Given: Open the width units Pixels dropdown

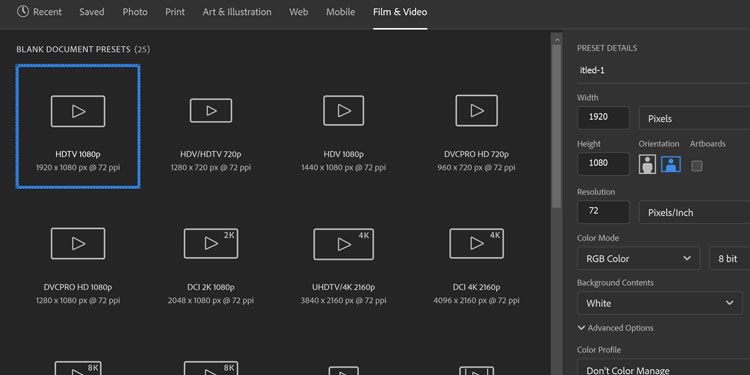Looking at the screenshot, I should coord(695,118).
